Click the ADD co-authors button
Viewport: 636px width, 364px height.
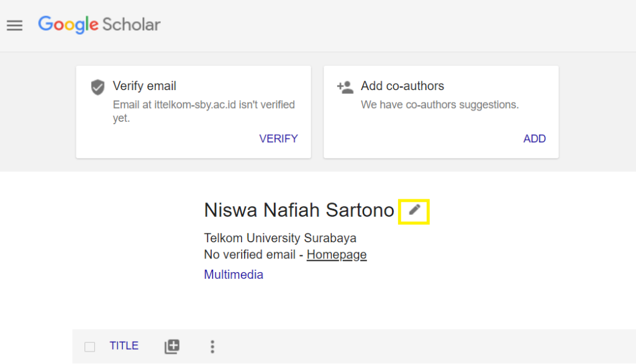click(x=534, y=139)
